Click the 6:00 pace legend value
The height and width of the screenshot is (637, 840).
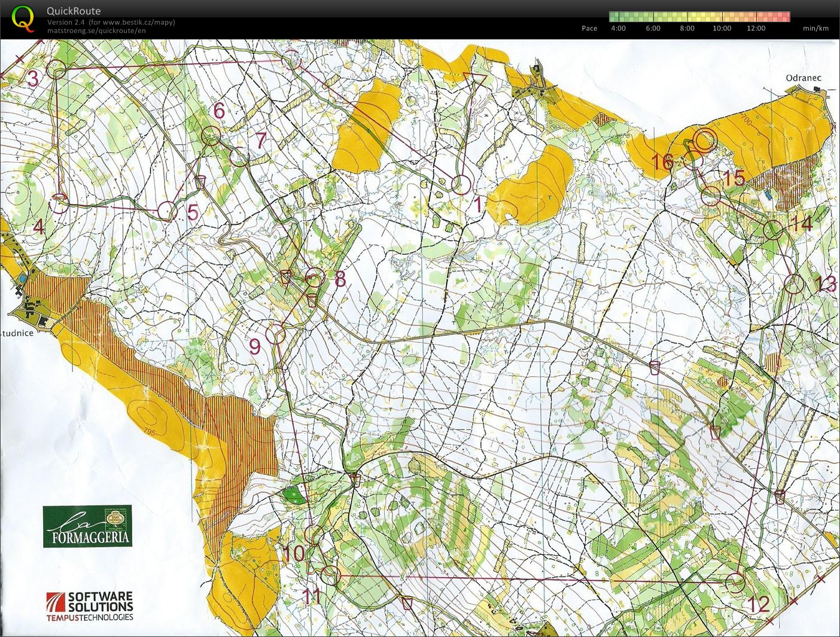(653, 28)
